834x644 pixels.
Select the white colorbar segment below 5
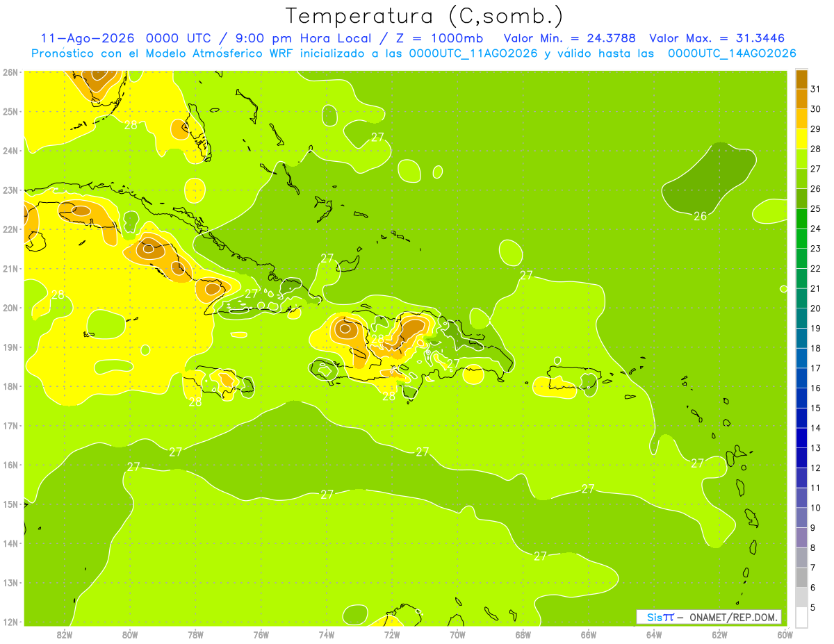point(801,616)
